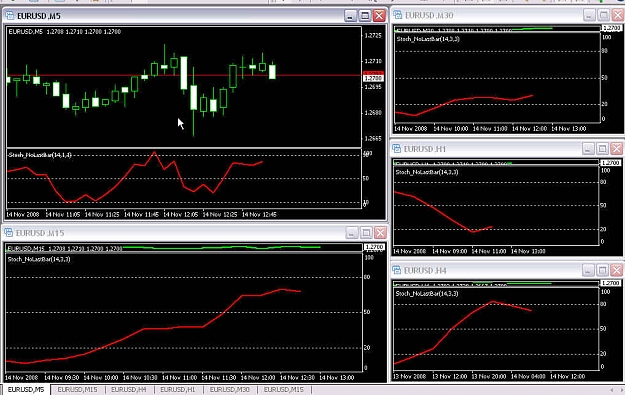Screen dimensions: 625x395
Task: Switch to the EURUSD,M30 bottom tab
Action: 230,389
